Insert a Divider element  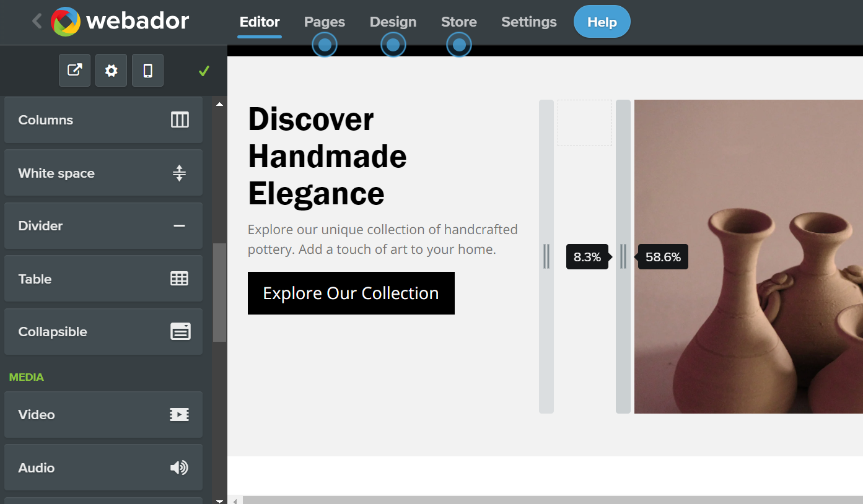(103, 226)
